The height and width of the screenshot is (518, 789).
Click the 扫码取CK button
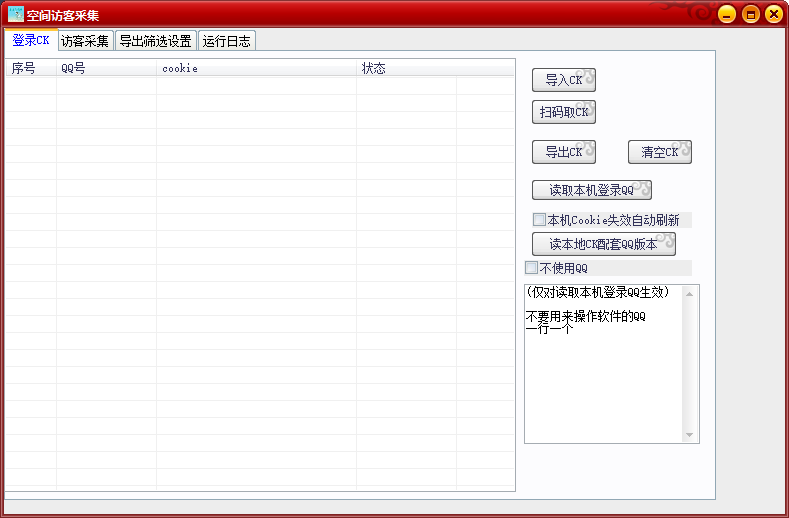tap(564, 112)
